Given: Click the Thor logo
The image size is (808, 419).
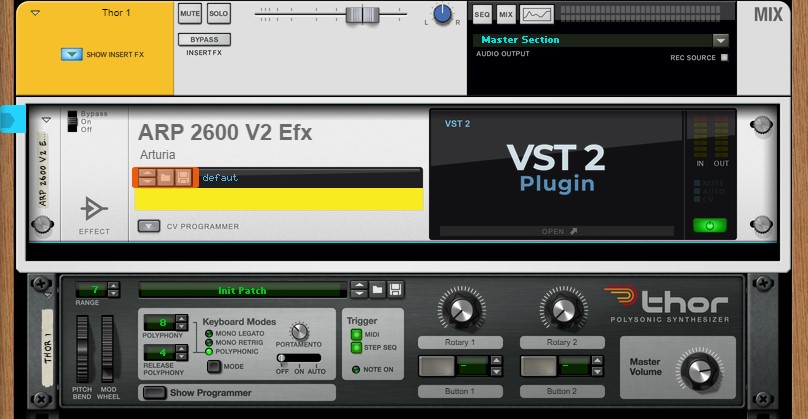Looking at the screenshot, I should 666,303.
